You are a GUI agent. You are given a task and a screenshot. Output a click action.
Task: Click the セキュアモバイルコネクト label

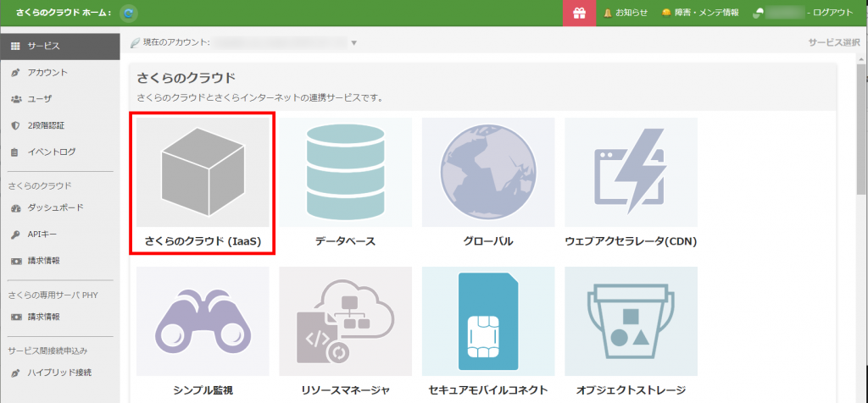tap(488, 390)
